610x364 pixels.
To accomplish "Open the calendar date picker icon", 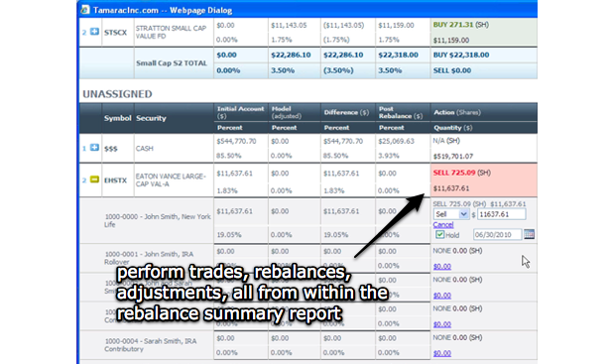I will [529, 234].
